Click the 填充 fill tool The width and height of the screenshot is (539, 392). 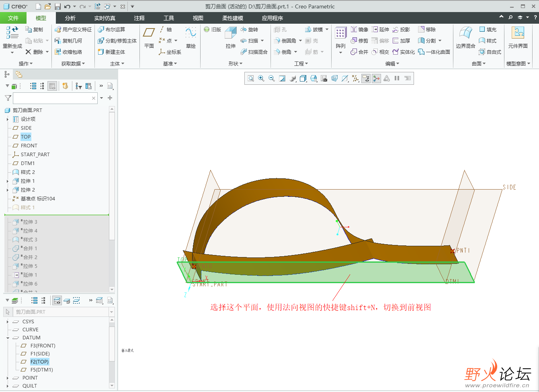coord(488,29)
